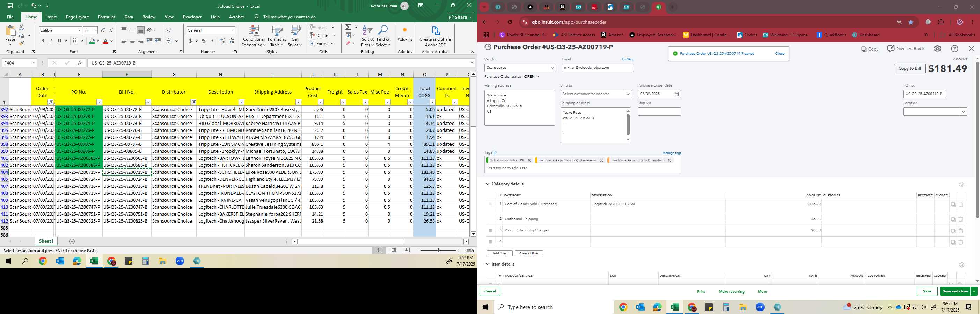The height and width of the screenshot is (314, 980).
Task: Toggle Italic formatting in Excel ribbon
Action: pyautogui.click(x=51, y=41)
